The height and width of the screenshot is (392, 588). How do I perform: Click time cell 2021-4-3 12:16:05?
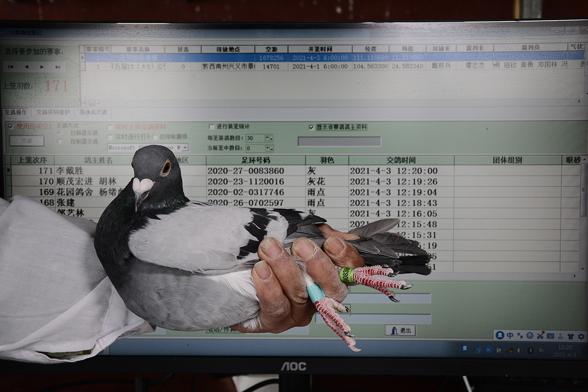point(393,214)
